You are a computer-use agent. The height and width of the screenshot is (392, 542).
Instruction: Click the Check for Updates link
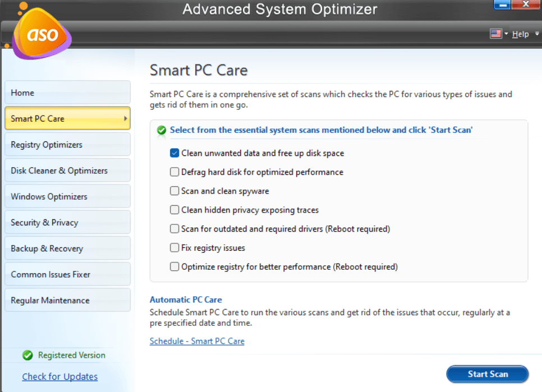coord(60,377)
